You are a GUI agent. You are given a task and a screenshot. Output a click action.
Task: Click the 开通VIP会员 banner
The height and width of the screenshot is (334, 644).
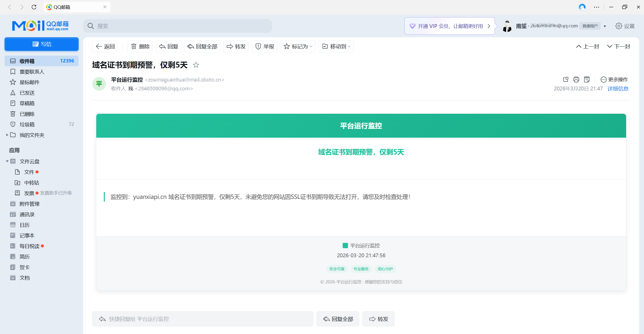tap(450, 26)
